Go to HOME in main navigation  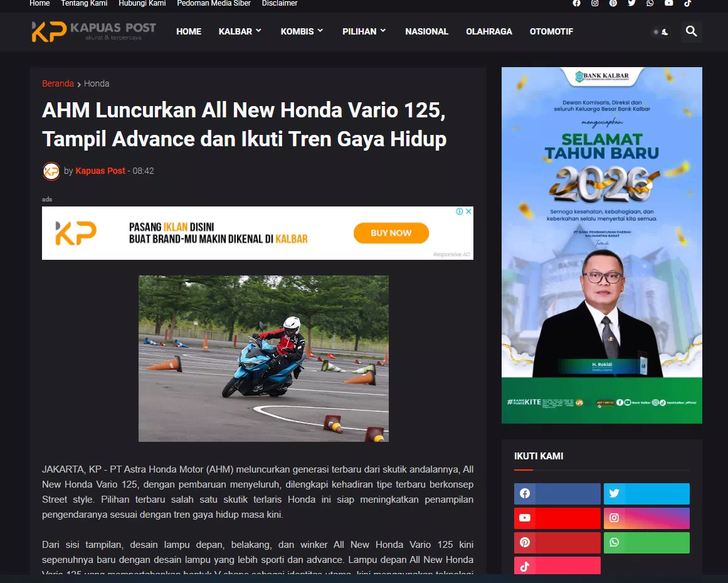(189, 31)
